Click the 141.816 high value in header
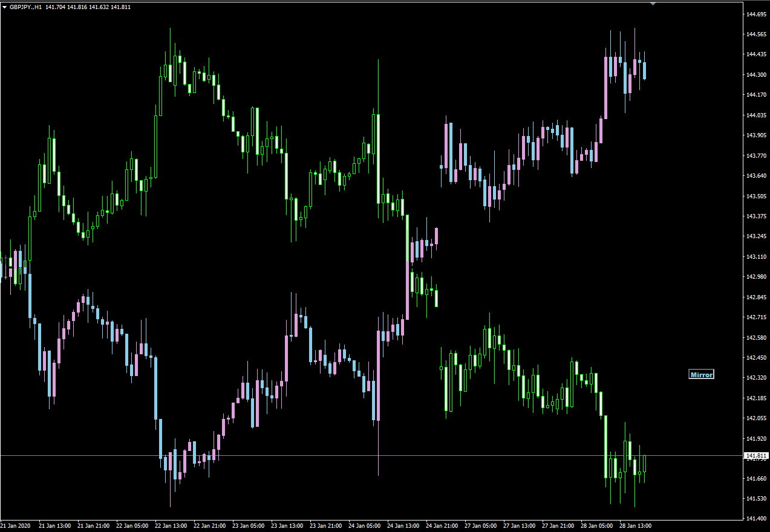Screen dimensions: 770x532 pyautogui.click(x=77, y=7)
